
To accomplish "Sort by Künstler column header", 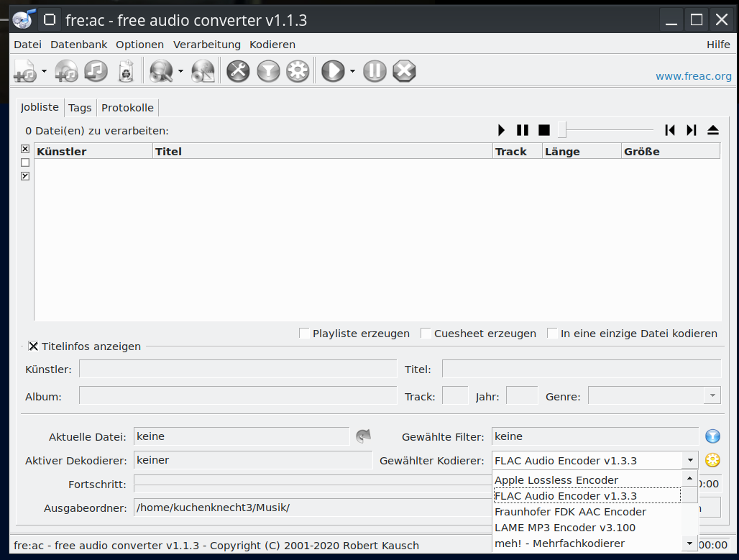I will (93, 151).
